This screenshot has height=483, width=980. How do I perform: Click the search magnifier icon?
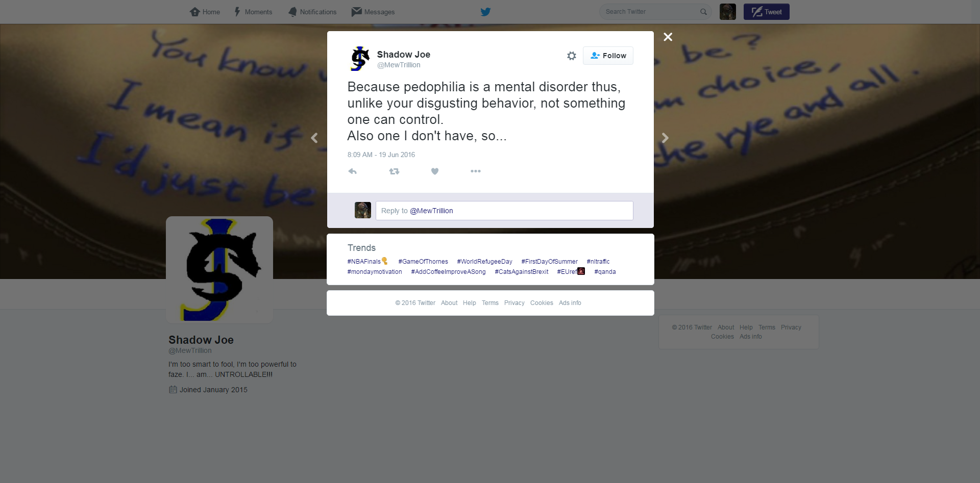coord(703,12)
